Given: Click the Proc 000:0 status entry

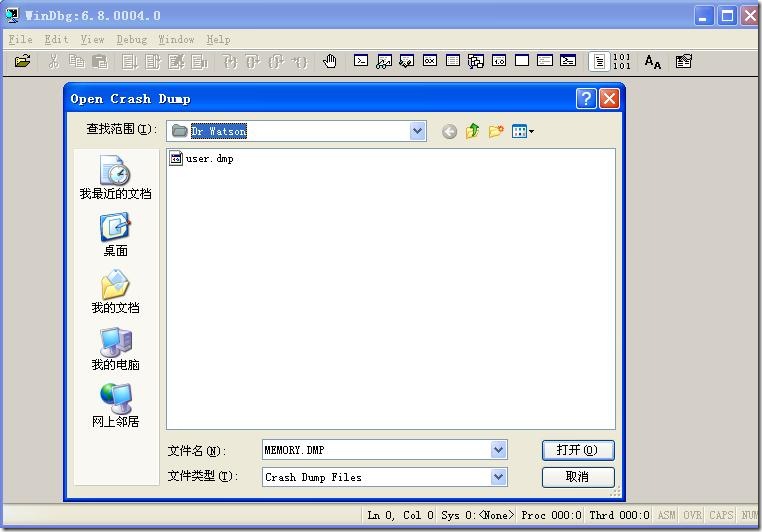Looking at the screenshot, I should 551,515.
